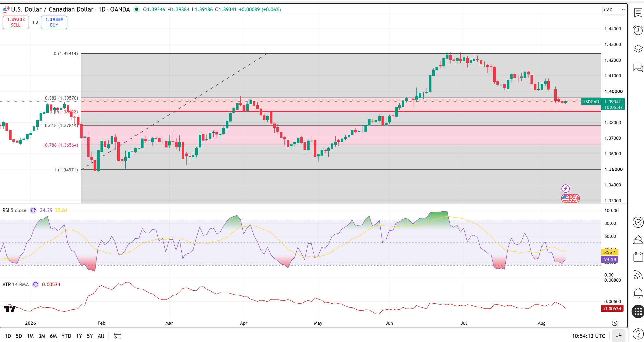Click the 1D interval in chart title
Viewport: 644px width, 342px height.
click(102, 10)
